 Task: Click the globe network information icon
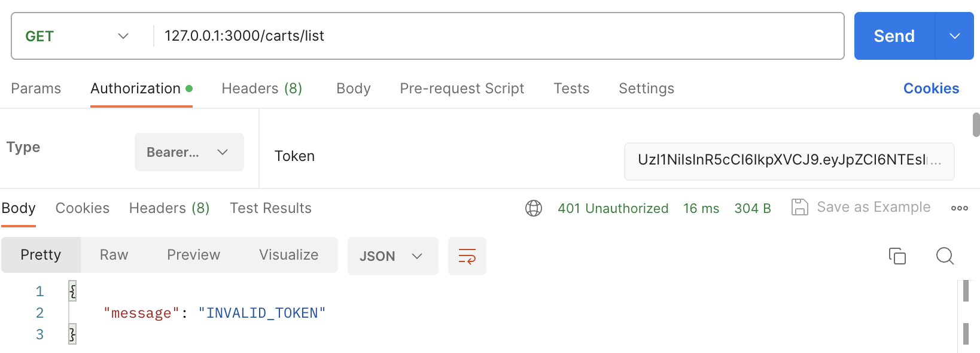click(534, 208)
